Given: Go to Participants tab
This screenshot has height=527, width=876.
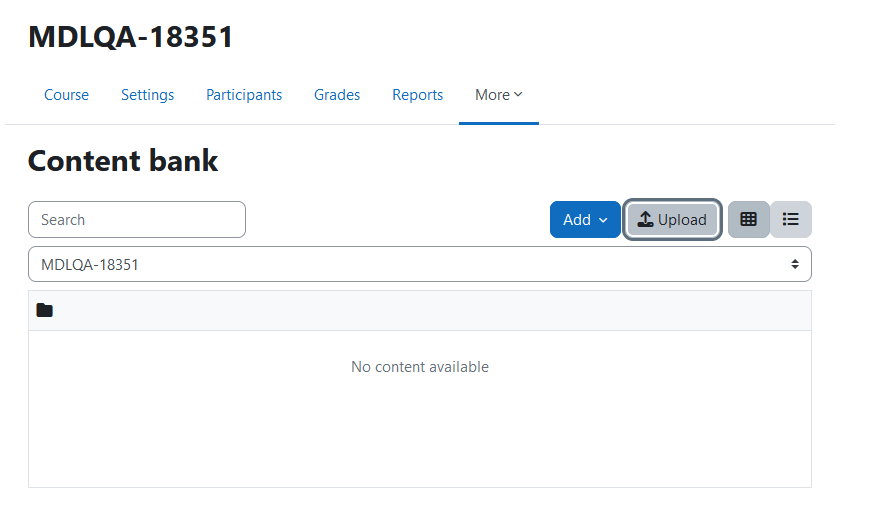Looking at the screenshot, I should click(244, 95).
